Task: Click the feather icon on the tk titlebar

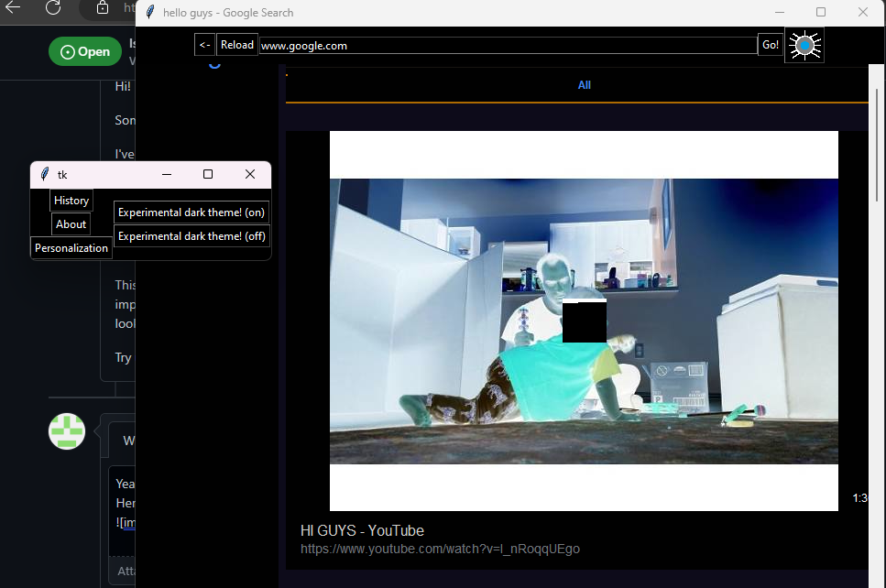Action: [x=43, y=174]
